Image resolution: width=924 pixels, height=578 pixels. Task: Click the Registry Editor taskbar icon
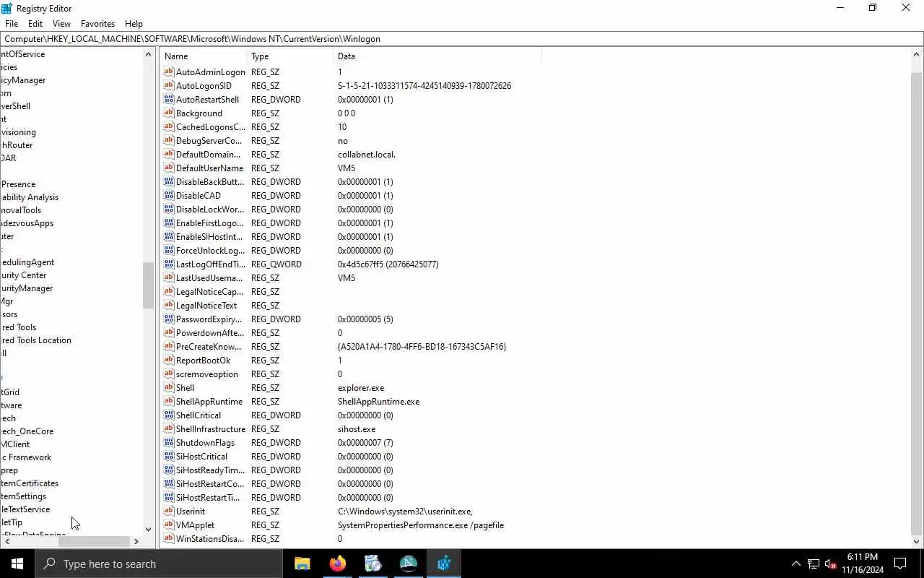pyautogui.click(x=443, y=564)
